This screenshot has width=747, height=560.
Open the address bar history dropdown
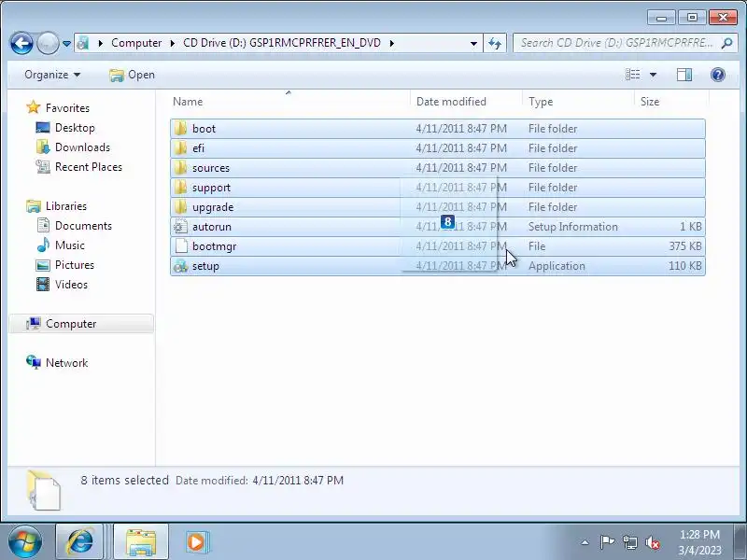[x=473, y=43]
